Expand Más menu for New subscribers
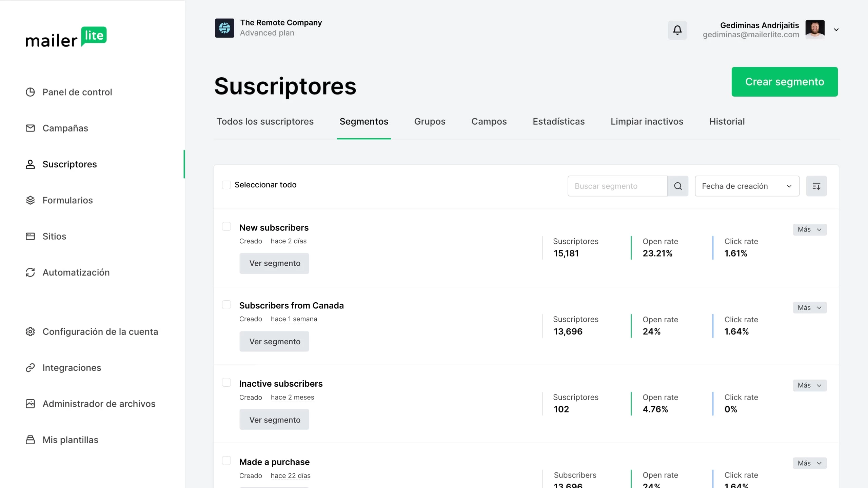Screen dimensions: 868x488 [809, 229]
